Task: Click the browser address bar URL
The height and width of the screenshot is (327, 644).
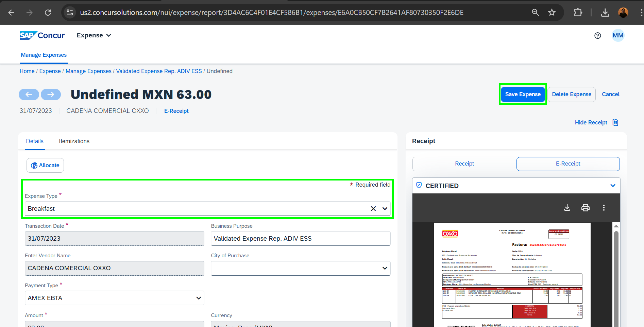Action: tap(271, 13)
